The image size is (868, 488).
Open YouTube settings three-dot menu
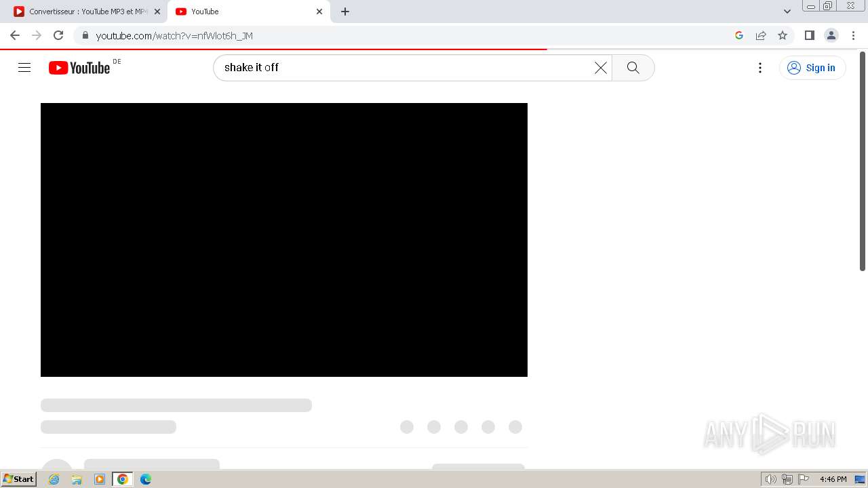(x=760, y=67)
